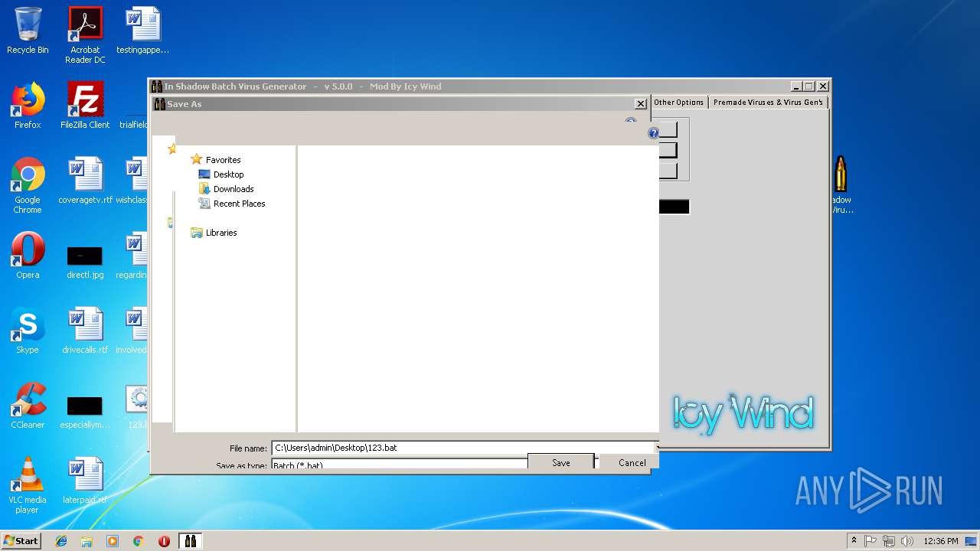Open the Acrobat Reader DC shortcut
The height and width of the screenshot is (551, 980).
[85, 35]
